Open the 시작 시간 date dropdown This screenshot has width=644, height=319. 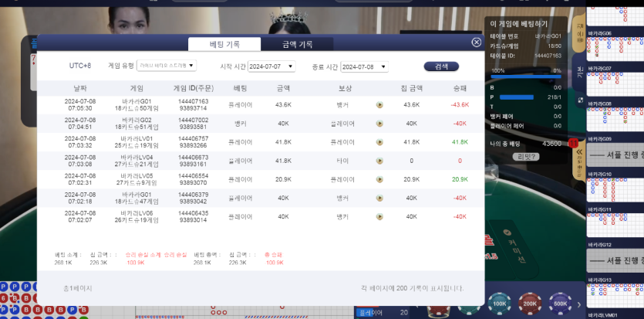click(271, 66)
